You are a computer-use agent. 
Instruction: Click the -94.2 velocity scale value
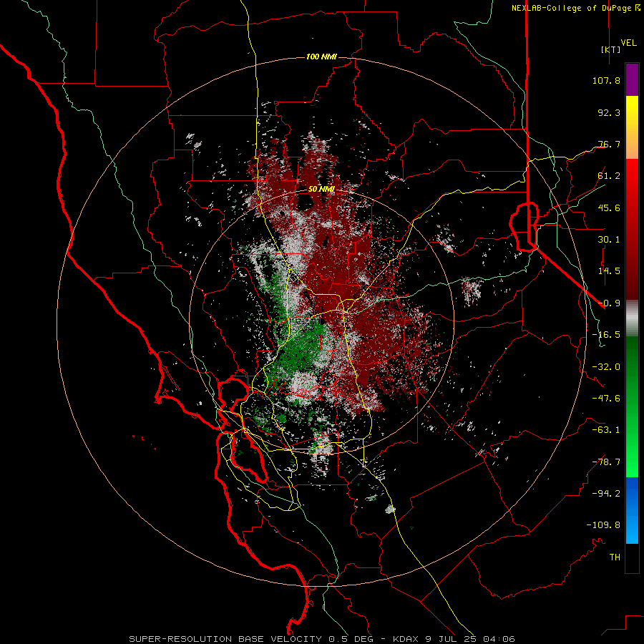606,494
